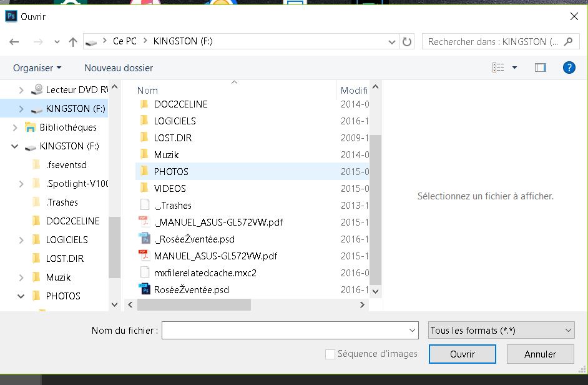
Task: Expand the highlighted KINGSTON (F:) tree node
Action: pos(21,109)
